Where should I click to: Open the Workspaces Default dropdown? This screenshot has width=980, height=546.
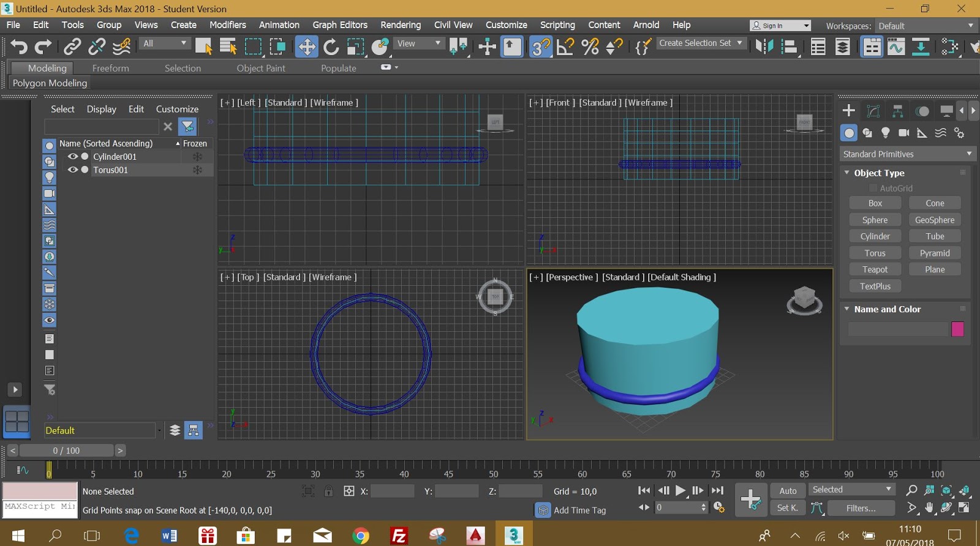pos(925,26)
